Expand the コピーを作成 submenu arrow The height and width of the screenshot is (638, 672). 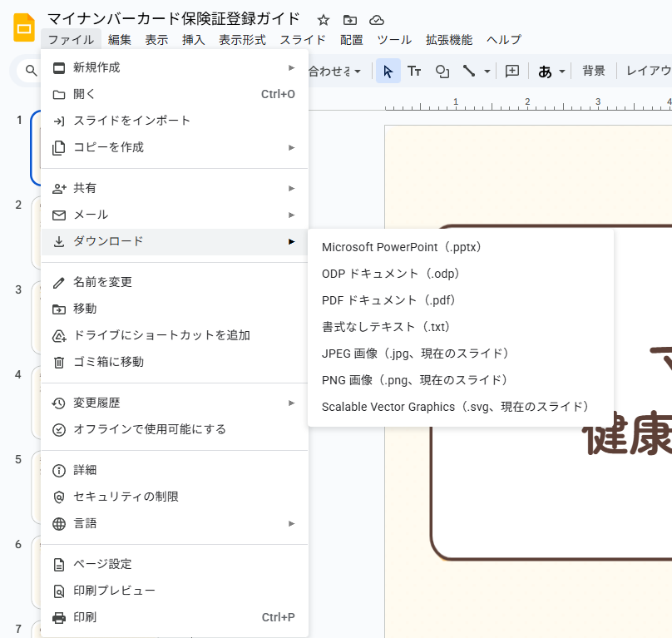pyautogui.click(x=291, y=147)
